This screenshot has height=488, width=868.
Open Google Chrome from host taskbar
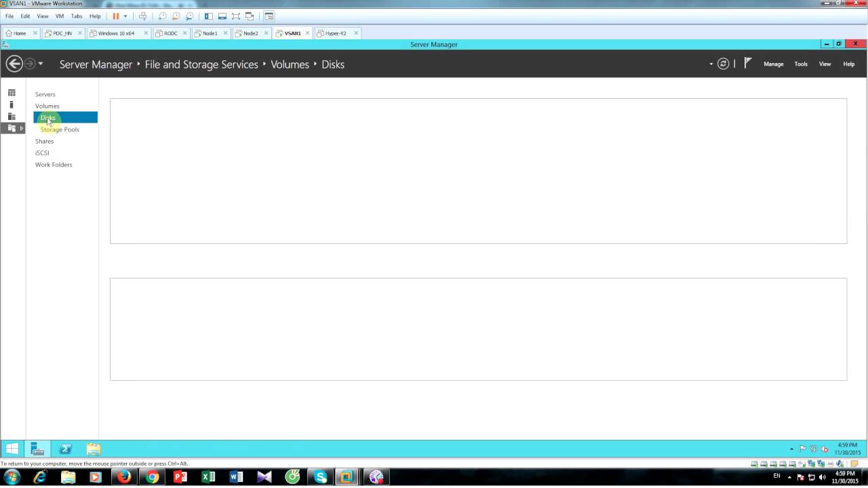152,477
